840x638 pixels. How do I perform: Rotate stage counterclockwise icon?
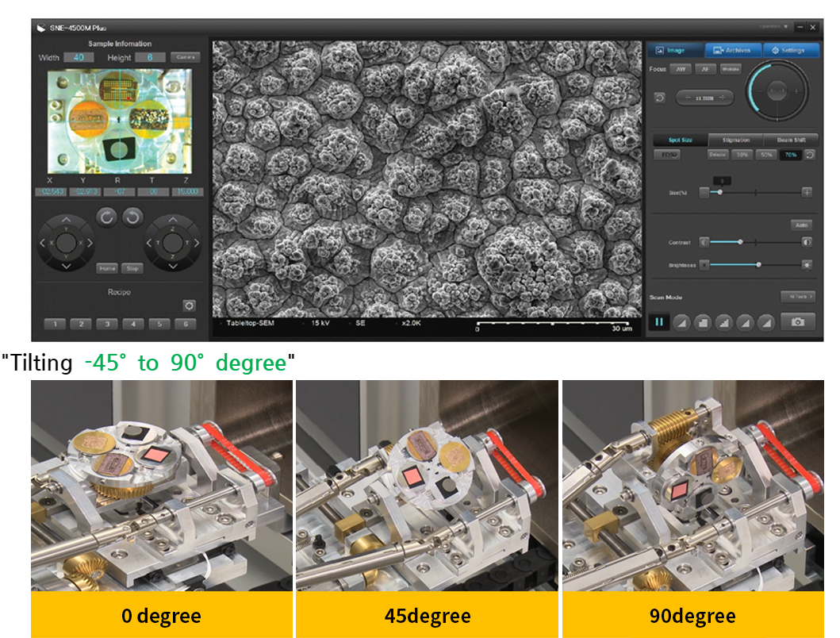[x=132, y=217]
